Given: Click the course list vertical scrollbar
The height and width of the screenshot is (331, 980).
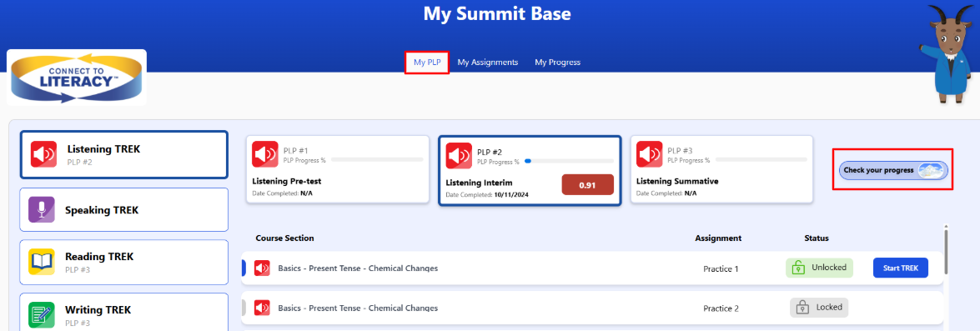Looking at the screenshot, I should (x=947, y=250).
